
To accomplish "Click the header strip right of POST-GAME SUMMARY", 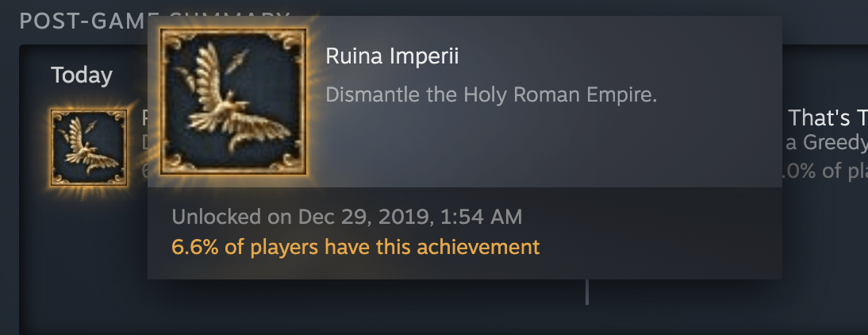I will point(825,22).
